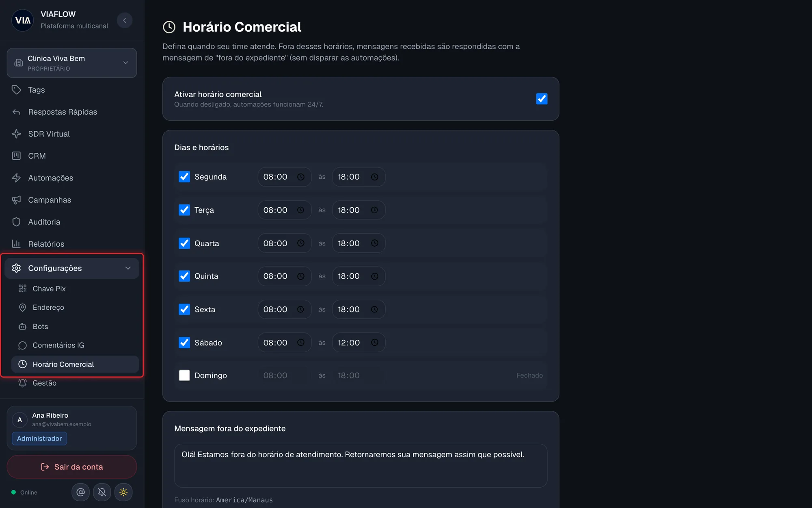
Task: Click clock icon in Segunda start time
Action: [x=301, y=177]
